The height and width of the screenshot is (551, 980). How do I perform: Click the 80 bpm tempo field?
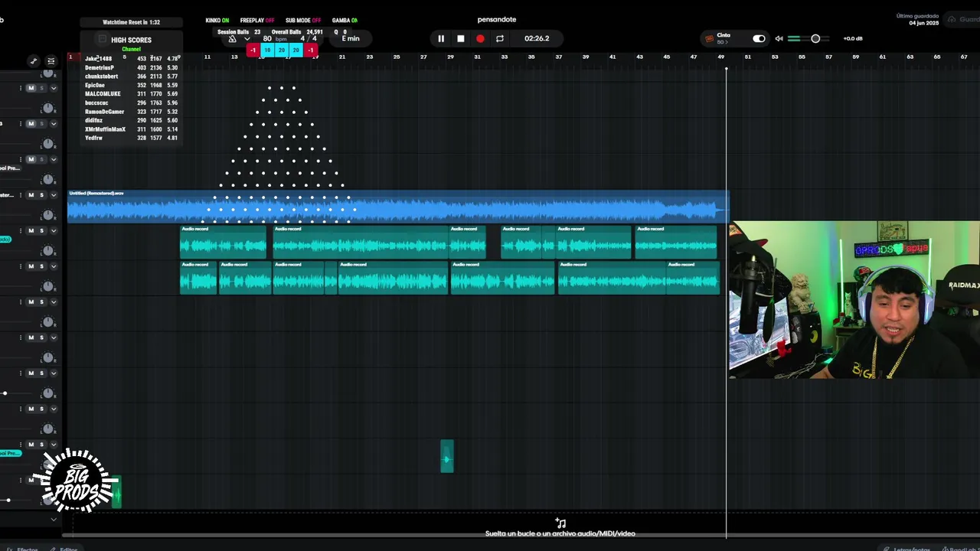[x=273, y=38]
